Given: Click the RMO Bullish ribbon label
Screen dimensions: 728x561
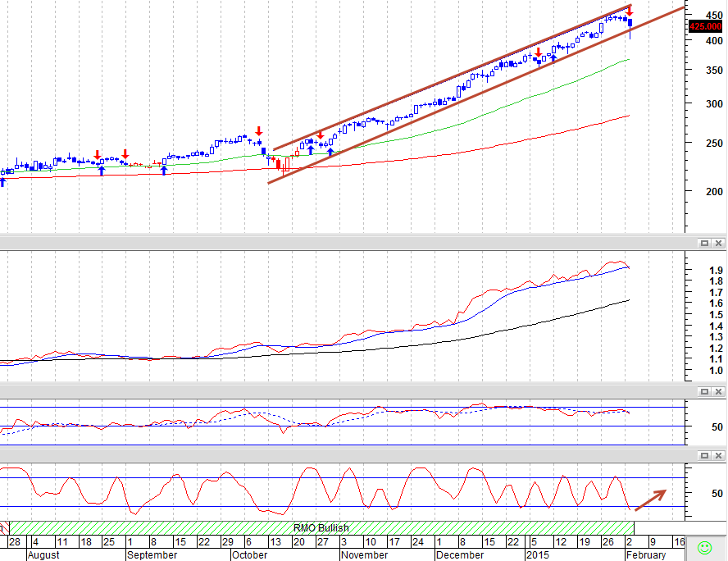Looking at the screenshot, I should 321,528.
